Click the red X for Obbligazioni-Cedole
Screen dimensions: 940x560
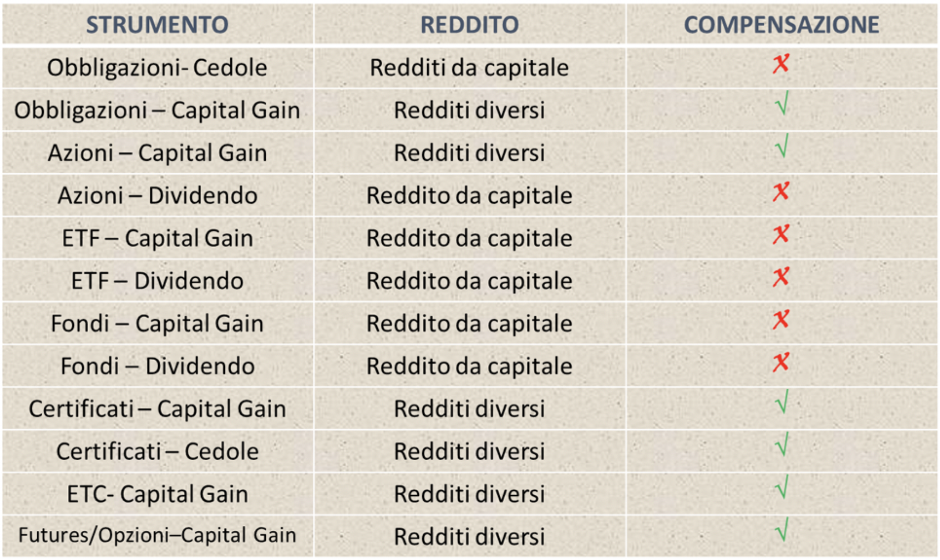click(x=781, y=64)
